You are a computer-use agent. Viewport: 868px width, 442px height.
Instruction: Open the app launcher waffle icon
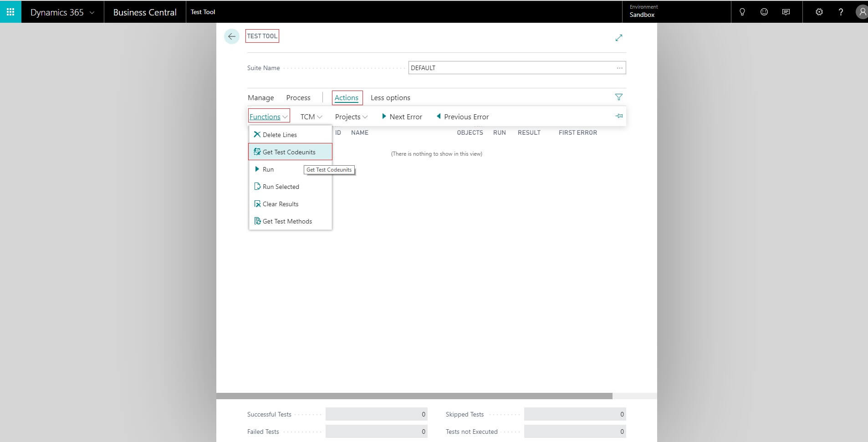click(x=10, y=12)
